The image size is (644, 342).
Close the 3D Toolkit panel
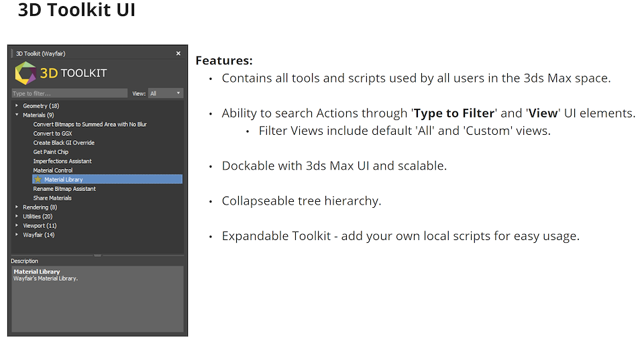click(x=178, y=53)
